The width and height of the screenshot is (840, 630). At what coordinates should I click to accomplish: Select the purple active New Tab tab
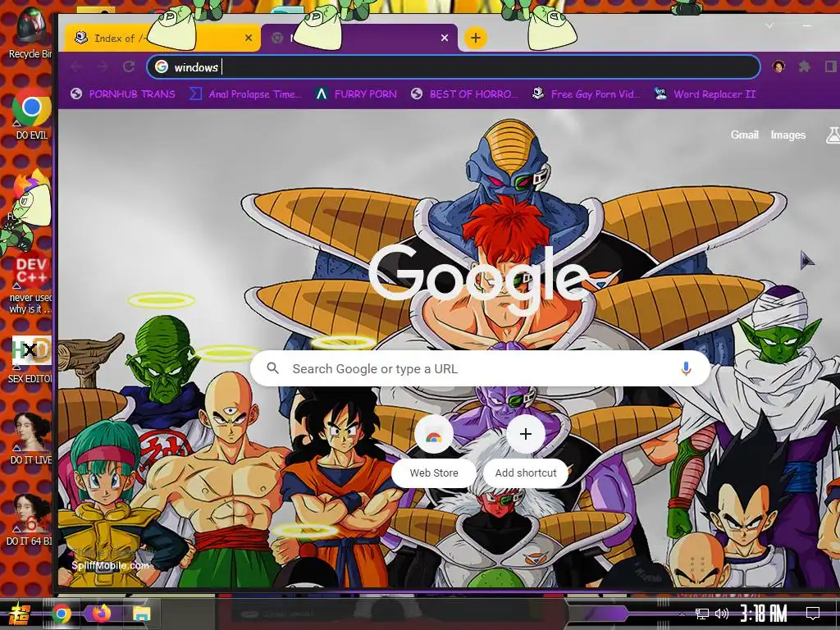point(359,38)
